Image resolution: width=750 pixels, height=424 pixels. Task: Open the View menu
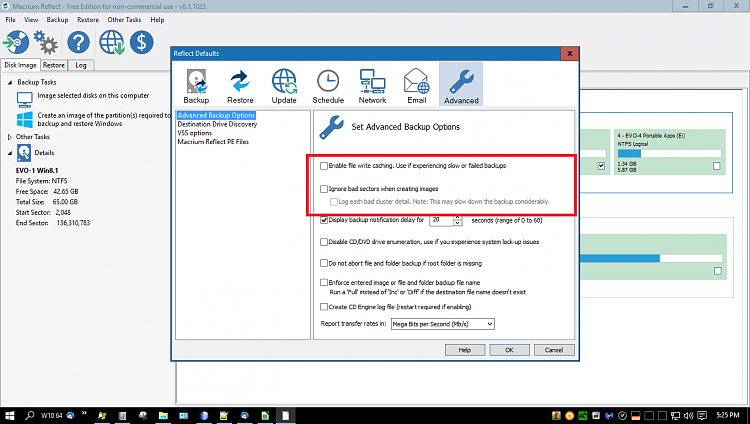(31, 20)
